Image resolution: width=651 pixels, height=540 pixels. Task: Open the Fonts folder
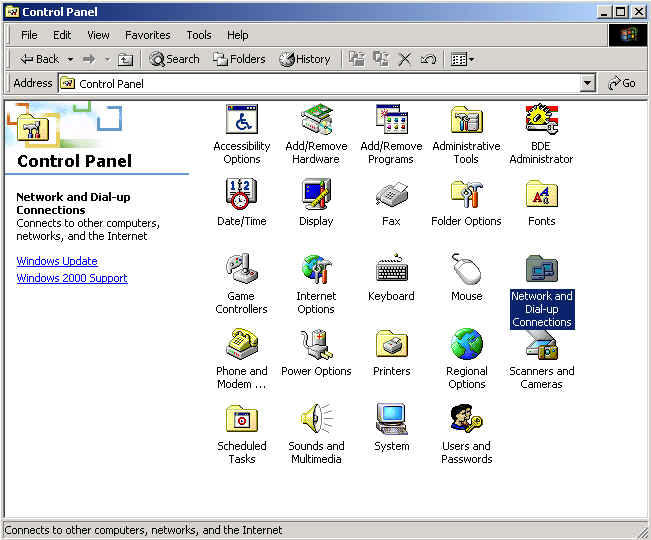(x=541, y=203)
